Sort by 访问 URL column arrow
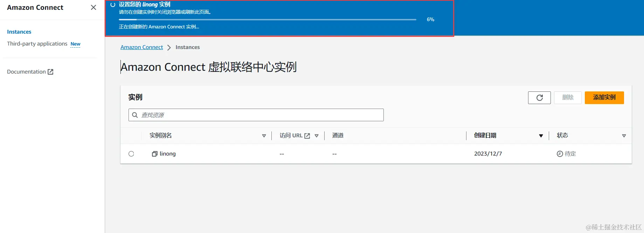 [317, 136]
